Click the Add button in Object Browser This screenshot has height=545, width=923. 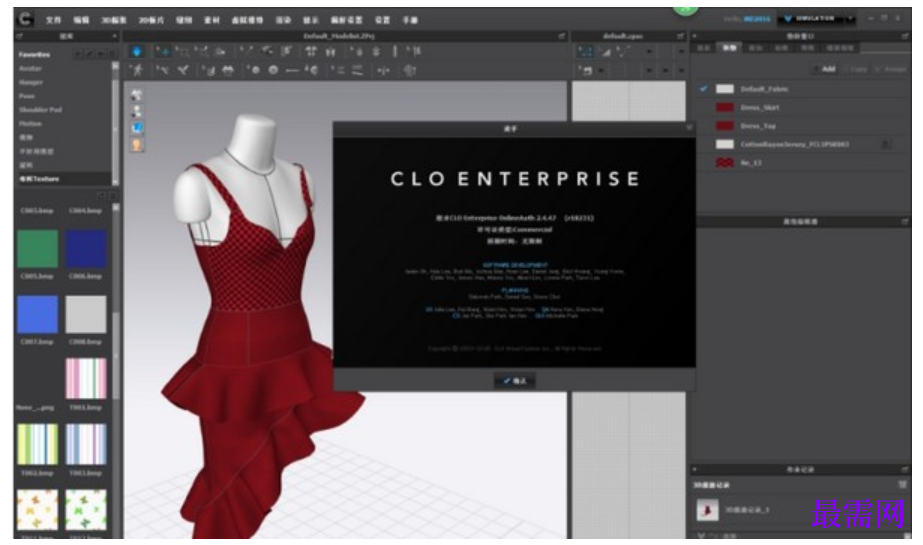(x=824, y=69)
